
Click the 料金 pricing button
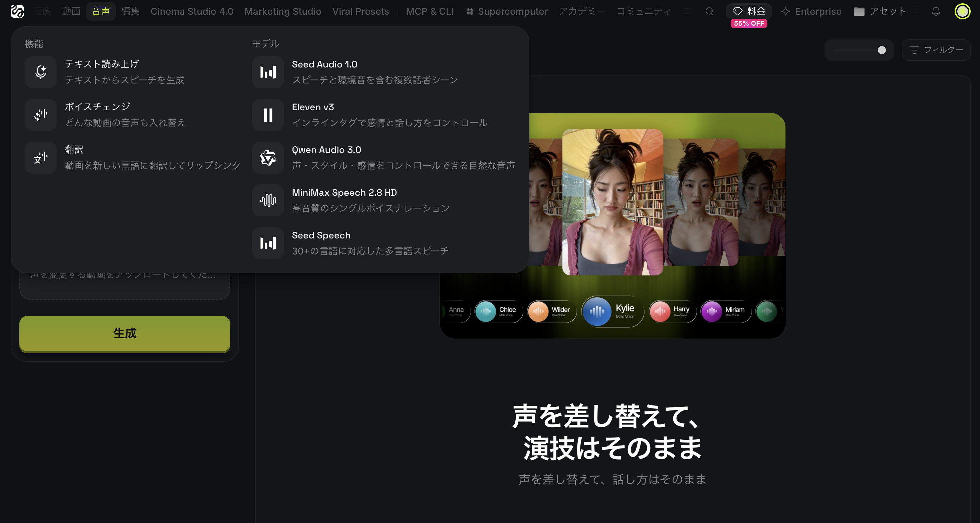[749, 11]
